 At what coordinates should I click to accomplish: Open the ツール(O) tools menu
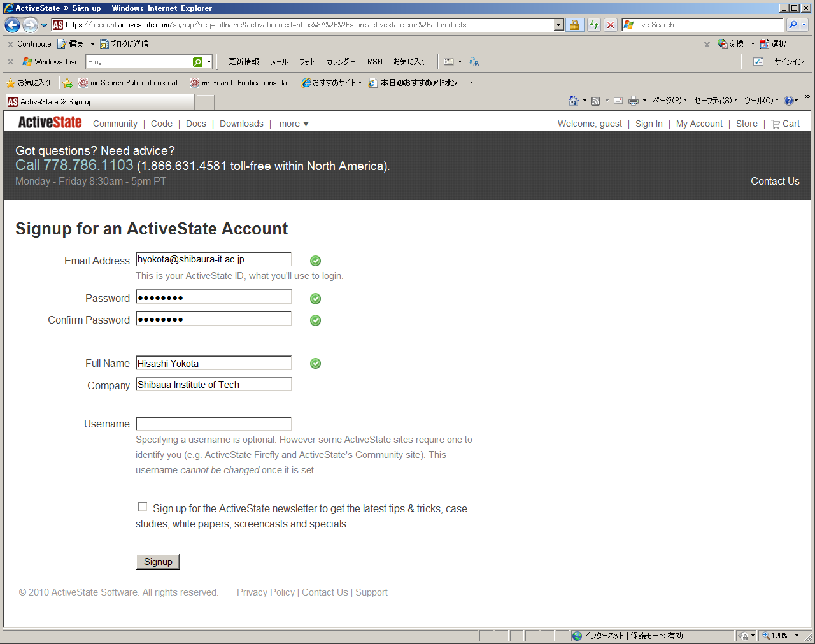pyautogui.click(x=761, y=101)
